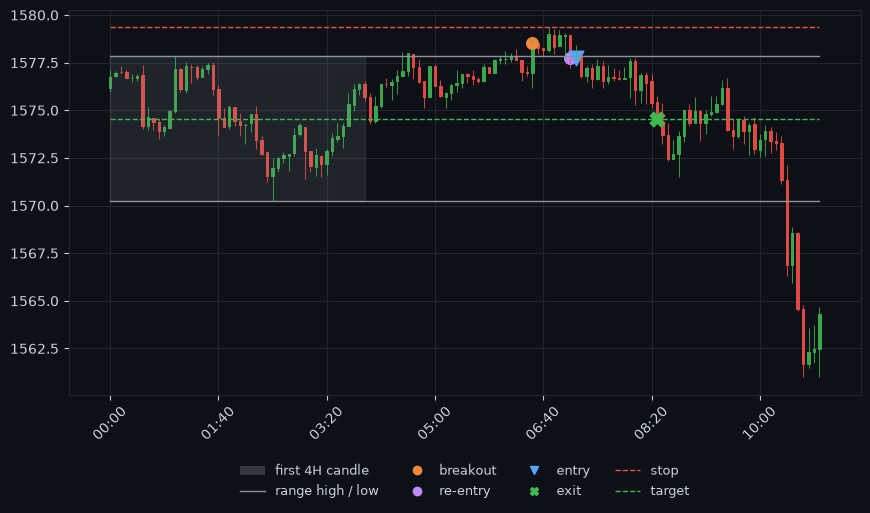Viewport: 870px width, 513px height.
Task: Click the 1575.0 price axis label
Action: coord(34,111)
